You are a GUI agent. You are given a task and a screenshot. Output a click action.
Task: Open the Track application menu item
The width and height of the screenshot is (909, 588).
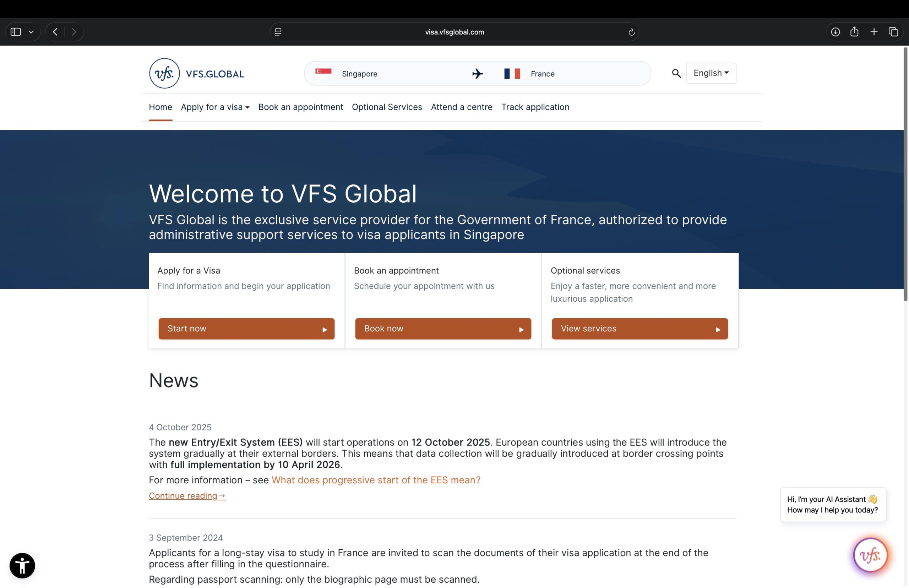[535, 107]
